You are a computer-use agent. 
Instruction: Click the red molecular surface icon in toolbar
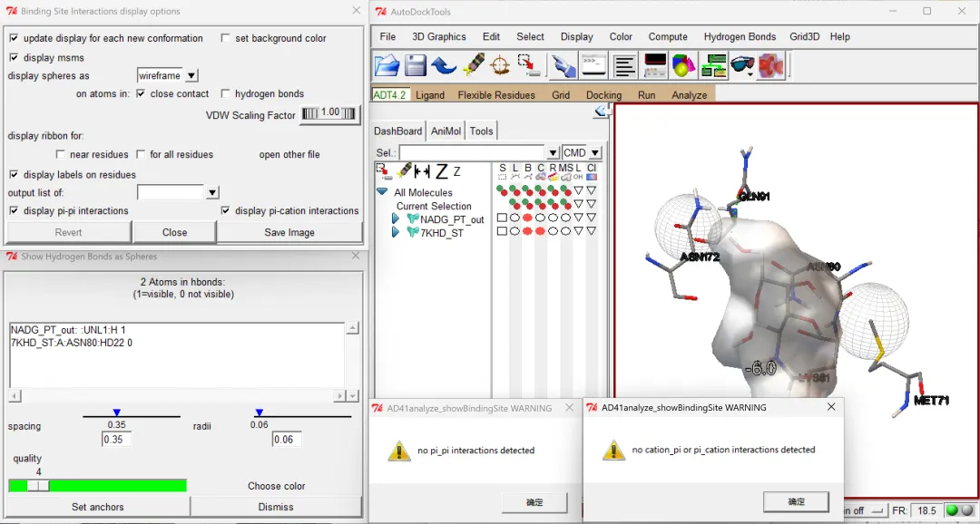tap(771, 65)
